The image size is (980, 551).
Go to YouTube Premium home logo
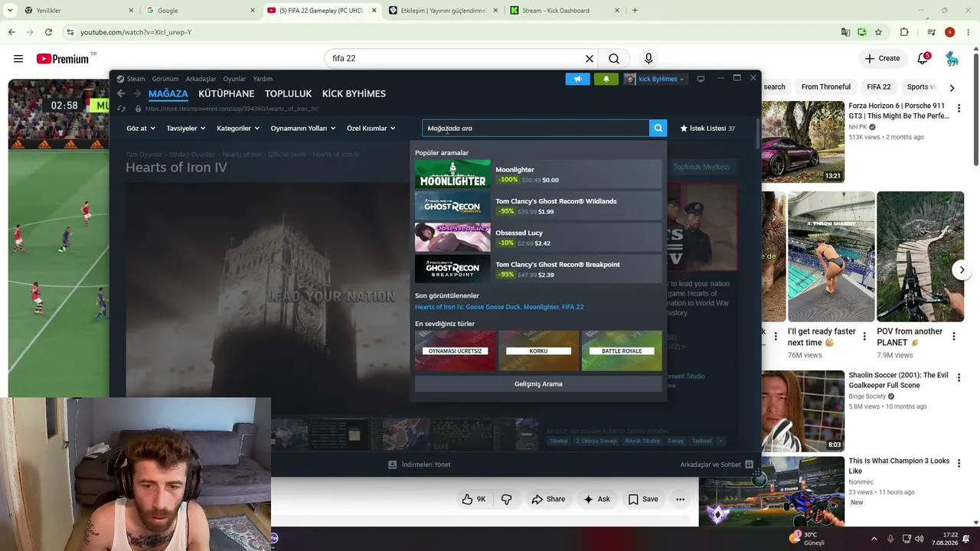pyautogui.click(x=63, y=59)
